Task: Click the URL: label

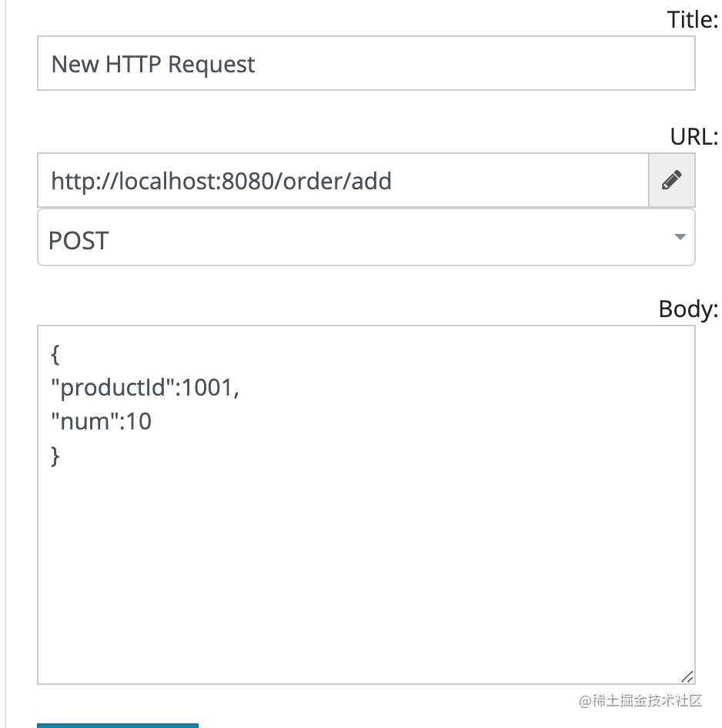Action: 694,137
